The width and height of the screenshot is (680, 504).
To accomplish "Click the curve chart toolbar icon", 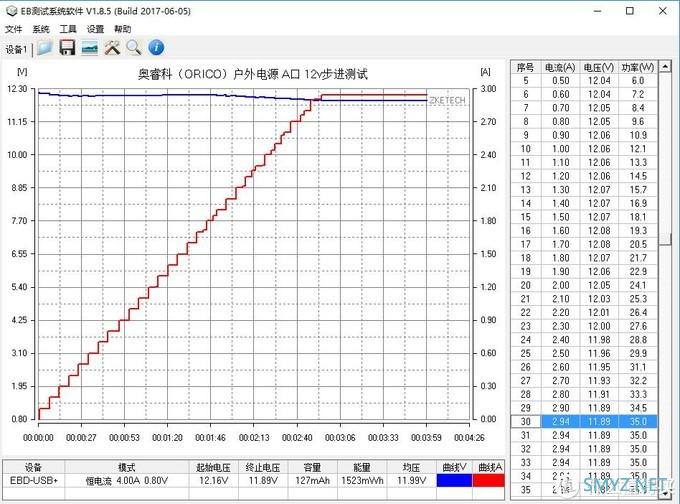I will (x=90, y=48).
